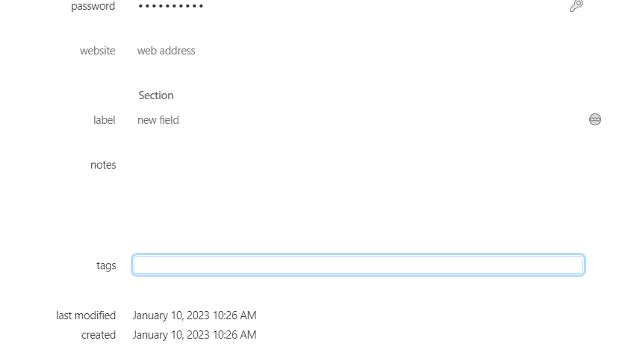Select the Section title field

[156, 95]
